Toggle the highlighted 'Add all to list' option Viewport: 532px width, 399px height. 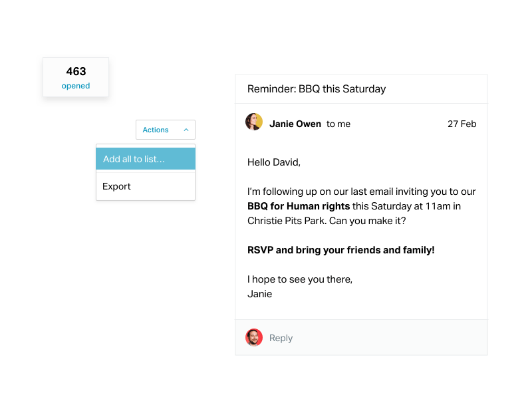click(x=135, y=158)
